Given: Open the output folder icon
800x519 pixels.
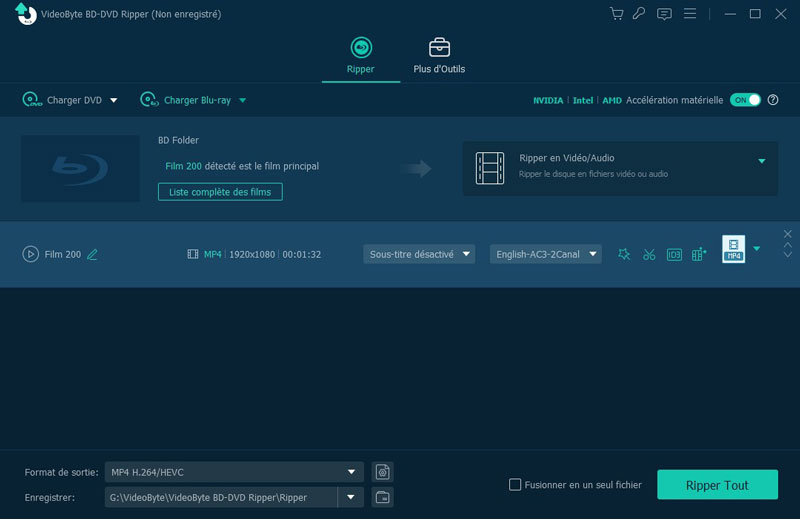Looking at the screenshot, I should [383, 497].
